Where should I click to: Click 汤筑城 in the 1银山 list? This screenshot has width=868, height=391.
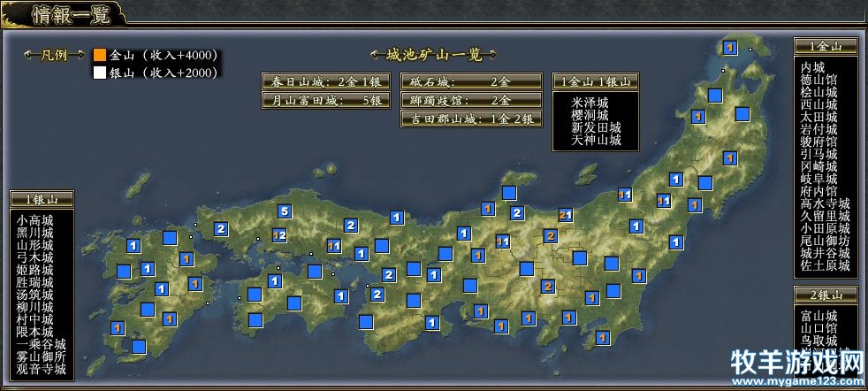(x=35, y=295)
